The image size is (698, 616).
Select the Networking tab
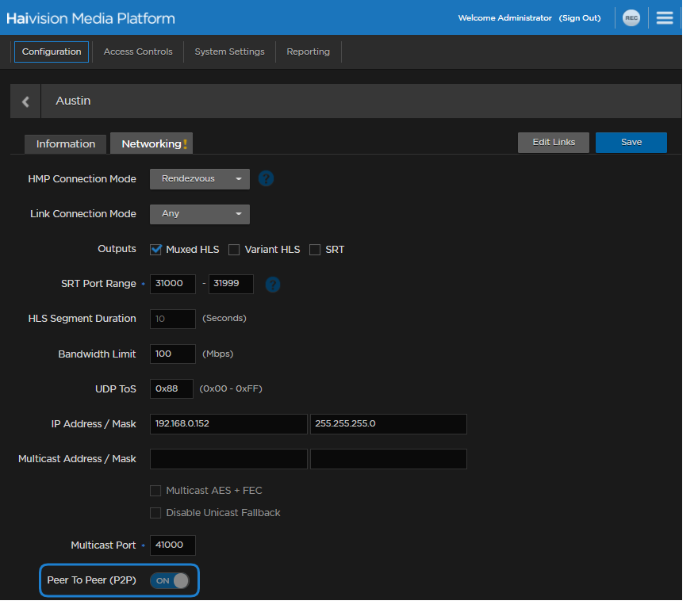pyautogui.click(x=152, y=143)
